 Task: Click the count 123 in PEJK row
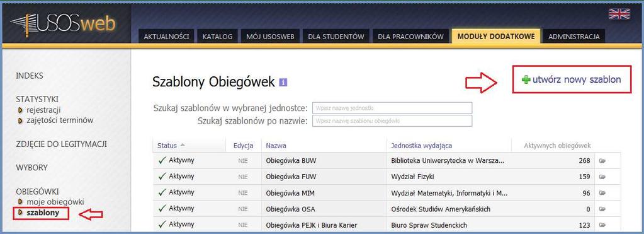tap(584, 225)
